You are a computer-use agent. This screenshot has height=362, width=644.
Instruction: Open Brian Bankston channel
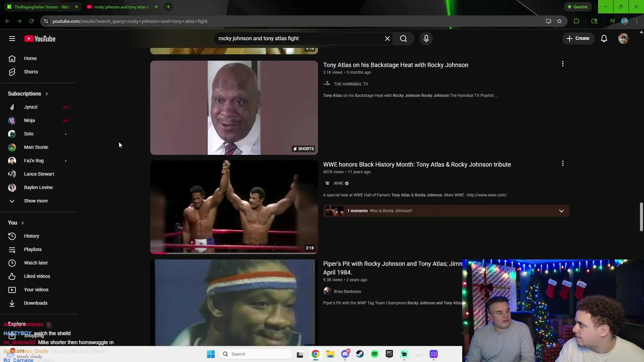pyautogui.click(x=347, y=292)
